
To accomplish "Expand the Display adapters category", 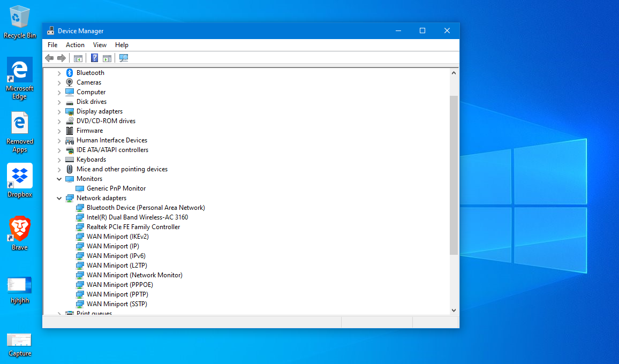I will 59,112.
